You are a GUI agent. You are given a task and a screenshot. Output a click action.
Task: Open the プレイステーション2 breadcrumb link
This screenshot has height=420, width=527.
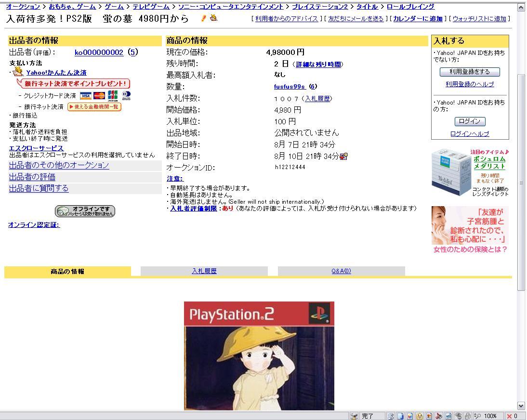point(320,6)
